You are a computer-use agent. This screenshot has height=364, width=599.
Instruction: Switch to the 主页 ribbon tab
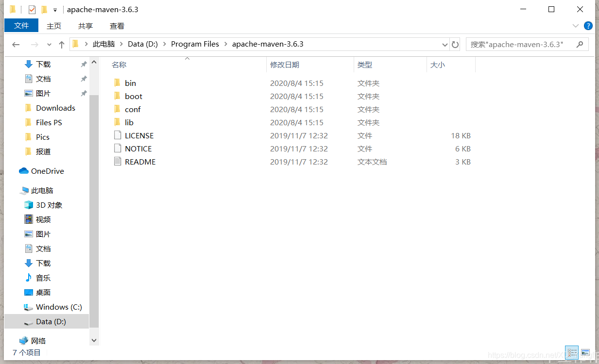pyautogui.click(x=54, y=26)
